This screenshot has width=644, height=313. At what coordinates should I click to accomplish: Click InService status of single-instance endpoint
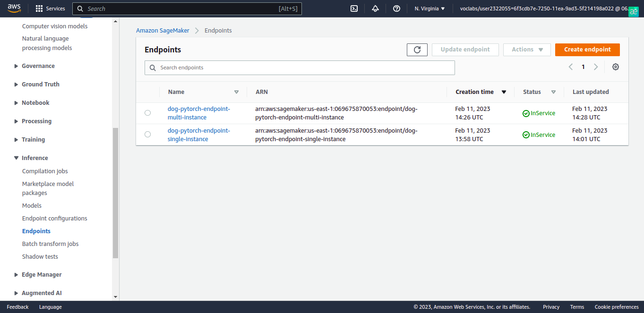[x=539, y=135]
